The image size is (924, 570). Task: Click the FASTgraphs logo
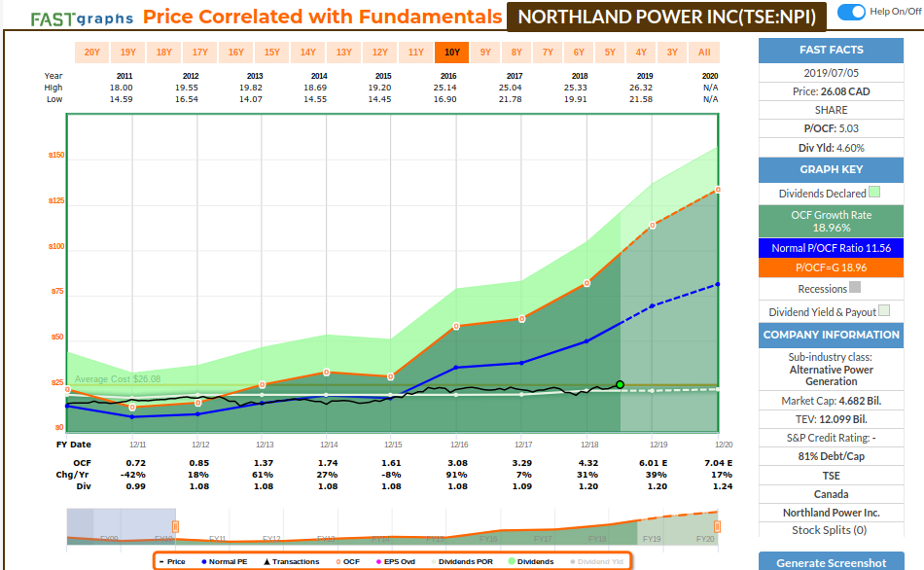[x=83, y=18]
